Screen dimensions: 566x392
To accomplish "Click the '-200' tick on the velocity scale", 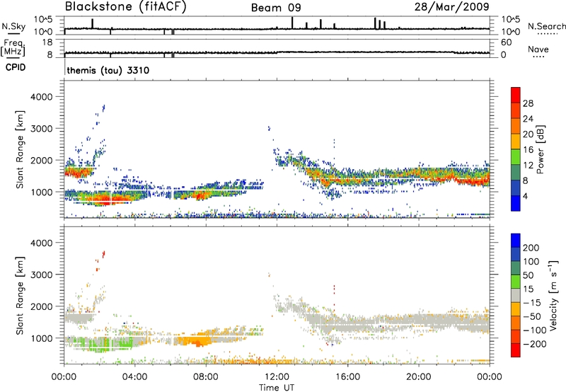I will 534,344.
